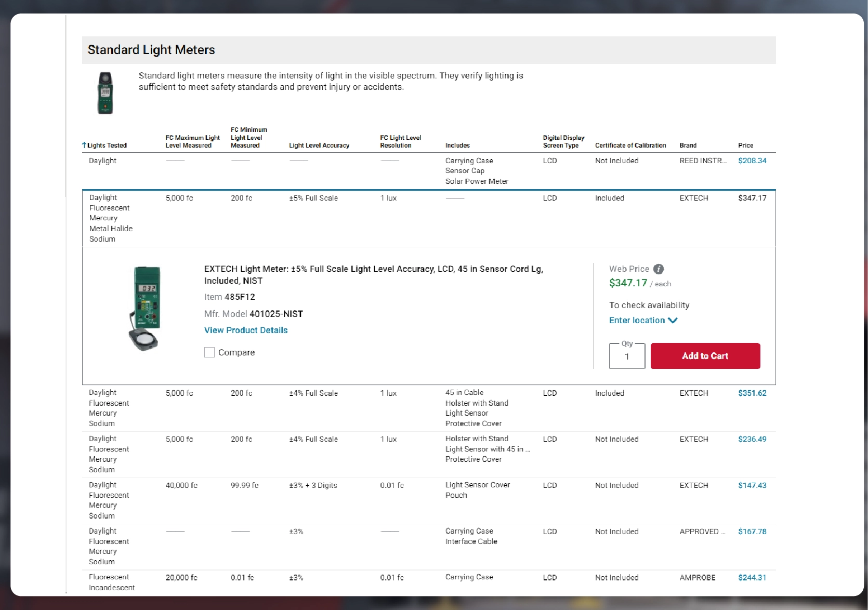The height and width of the screenshot is (610, 868).
Task: Click the Web Price info icon
Action: coord(659,269)
